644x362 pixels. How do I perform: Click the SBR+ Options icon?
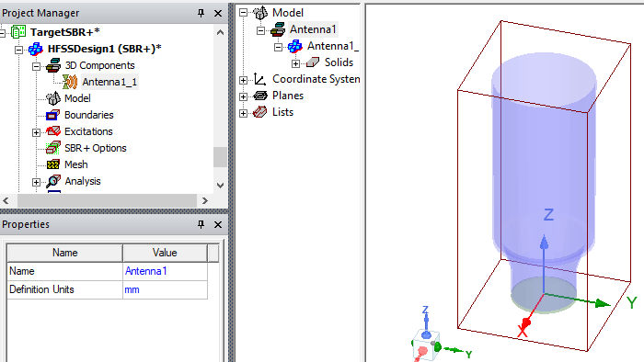tap(53, 148)
